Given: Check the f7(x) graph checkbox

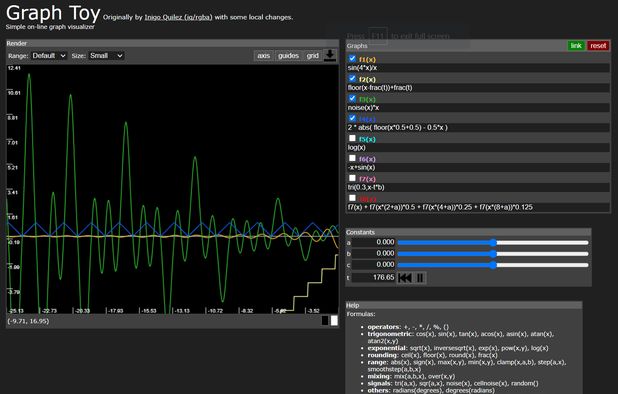Looking at the screenshot, I should click(x=352, y=178).
